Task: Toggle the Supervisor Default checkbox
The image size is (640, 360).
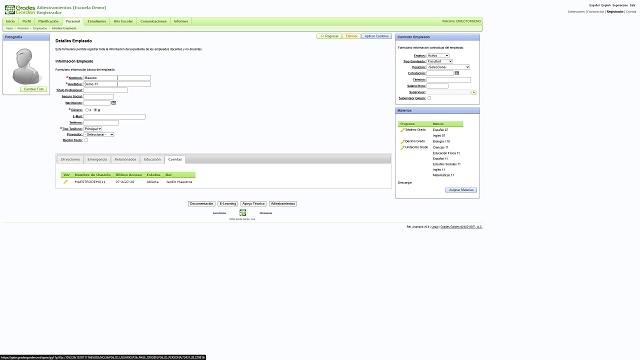Action: pyautogui.click(x=429, y=98)
